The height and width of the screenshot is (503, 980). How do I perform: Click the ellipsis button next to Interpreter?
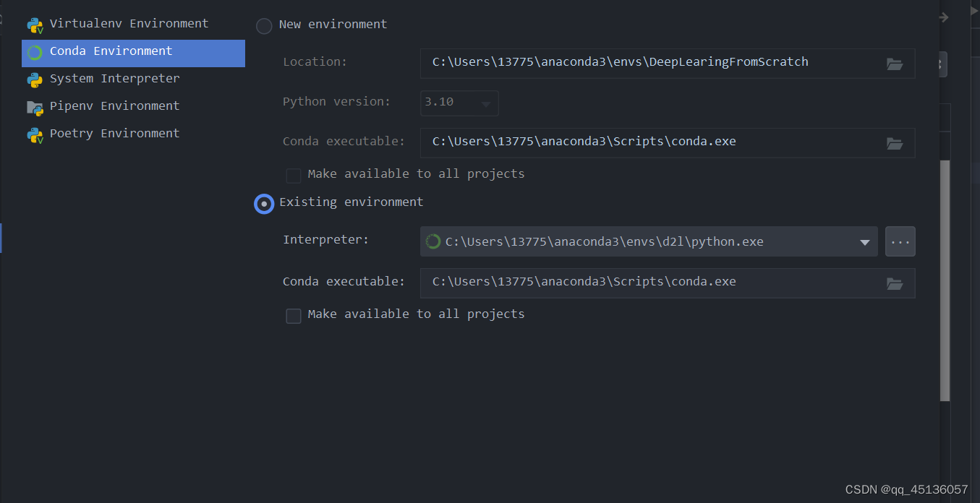pos(900,241)
